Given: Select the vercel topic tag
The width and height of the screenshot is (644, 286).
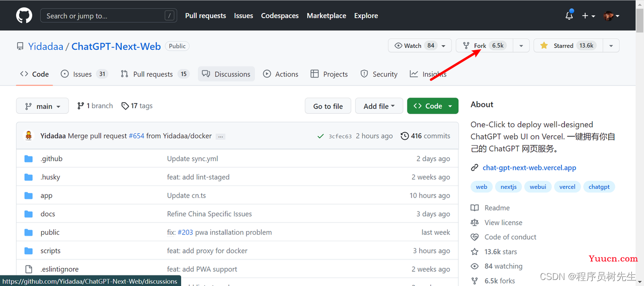Looking at the screenshot, I should point(567,186).
